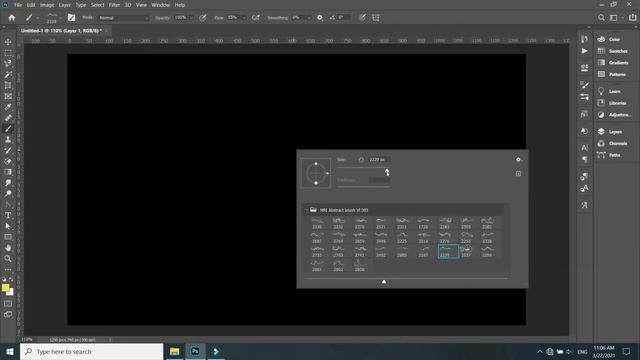The height and width of the screenshot is (360, 640).
Task: Open the Image menu
Action: (x=47, y=5)
